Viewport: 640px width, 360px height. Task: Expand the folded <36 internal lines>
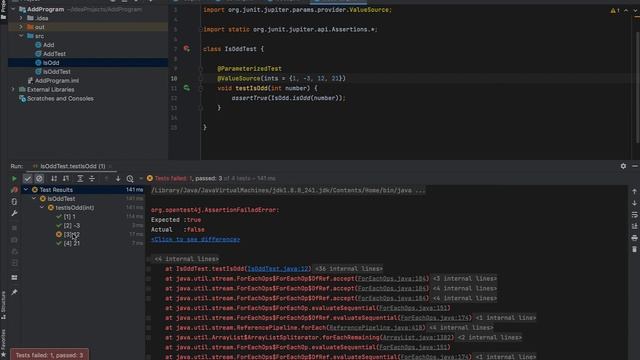tap(349, 269)
